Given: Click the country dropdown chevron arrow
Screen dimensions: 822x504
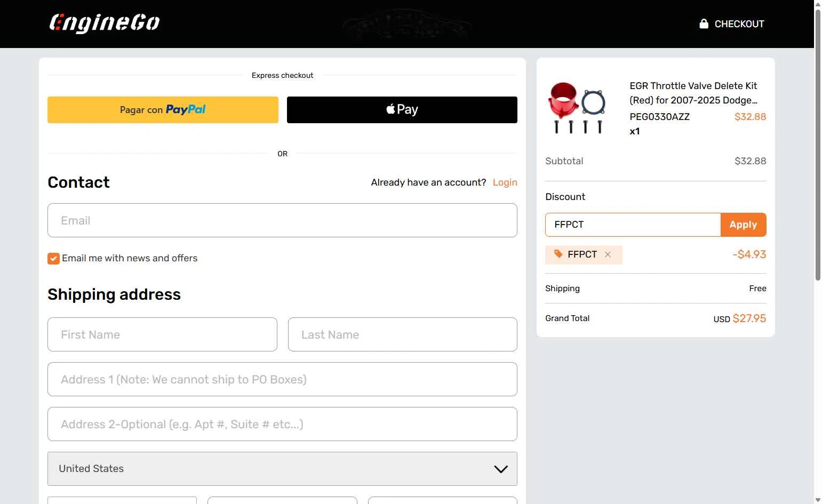Looking at the screenshot, I should (x=501, y=469).
